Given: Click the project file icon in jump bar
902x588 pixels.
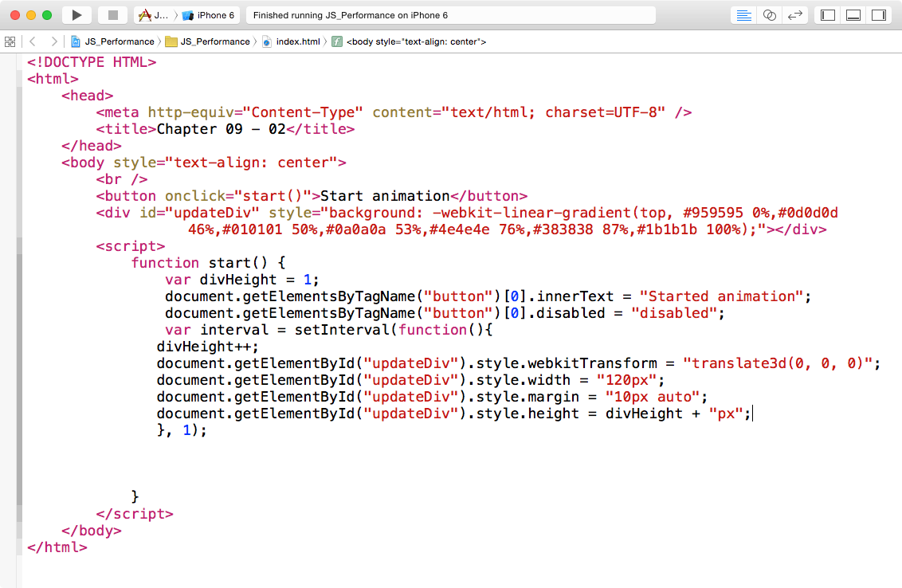Looking at the screenshot, I should [76, 41].
